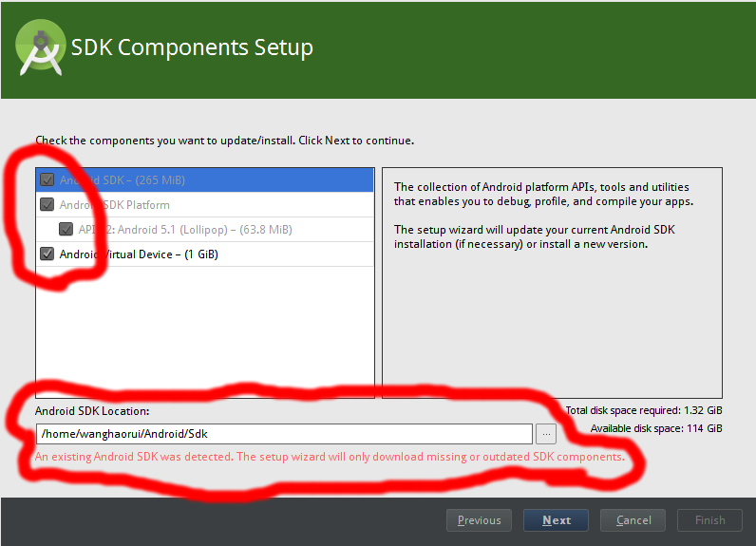Toggle the Android SDK (265 MiB) checkbox

coord(47,179)
